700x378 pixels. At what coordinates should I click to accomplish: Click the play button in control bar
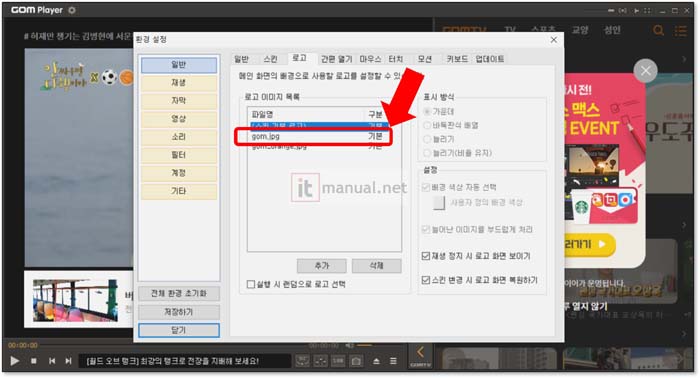click(15, 361)
